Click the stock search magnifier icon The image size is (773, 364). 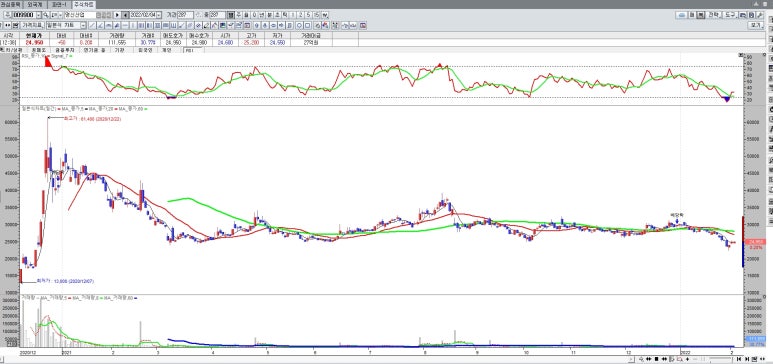[45, 15]
